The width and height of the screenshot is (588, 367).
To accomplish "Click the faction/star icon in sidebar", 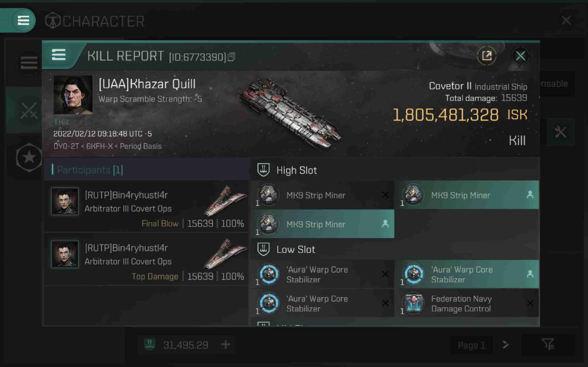I will coord(29,157).
